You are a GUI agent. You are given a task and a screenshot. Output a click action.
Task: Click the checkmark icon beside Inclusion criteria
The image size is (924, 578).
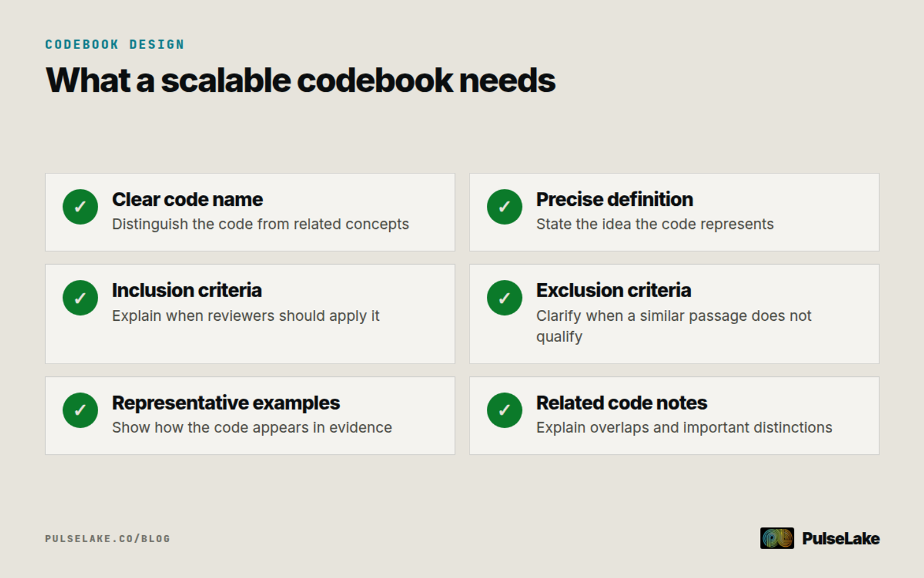click(x=80, y=298)
